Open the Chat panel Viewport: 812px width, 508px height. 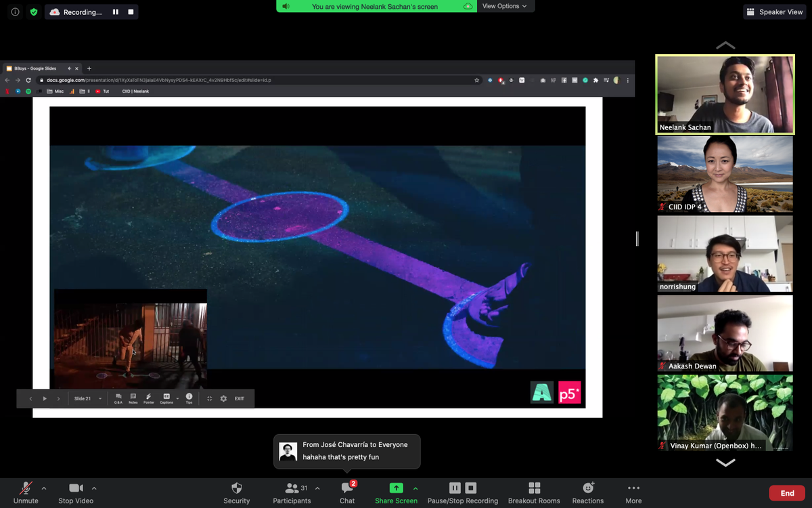(x=347, y=492)
